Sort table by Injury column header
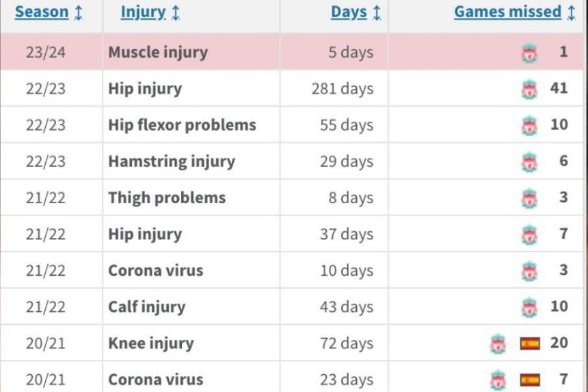Image resolution: width=588 pixels, height=392 pixels. tap(143, 12)
